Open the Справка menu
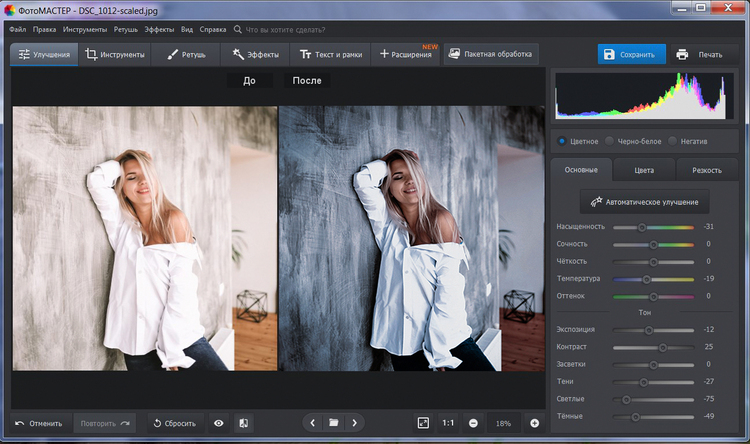The image size is (750, 444). click(x=213, y=30)
